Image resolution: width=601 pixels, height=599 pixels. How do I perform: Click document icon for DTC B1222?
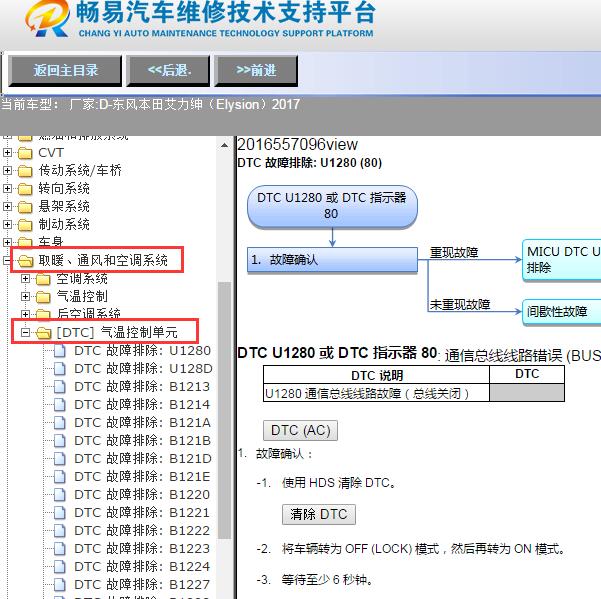coord(60,531)
